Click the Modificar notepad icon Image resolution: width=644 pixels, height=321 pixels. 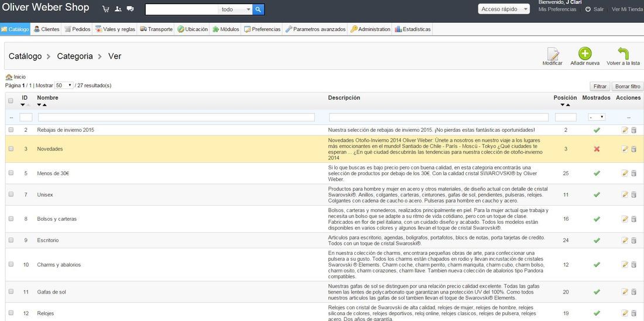point(553,54)
